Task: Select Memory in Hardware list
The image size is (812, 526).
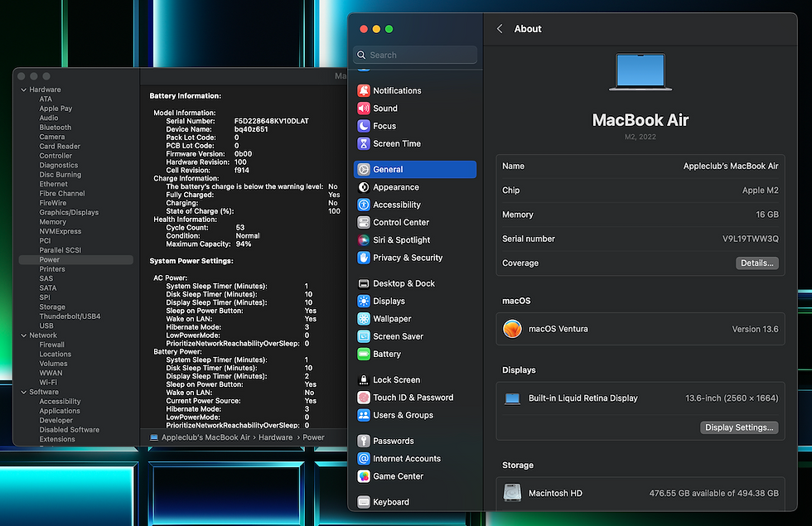Action: pos(52,222)
